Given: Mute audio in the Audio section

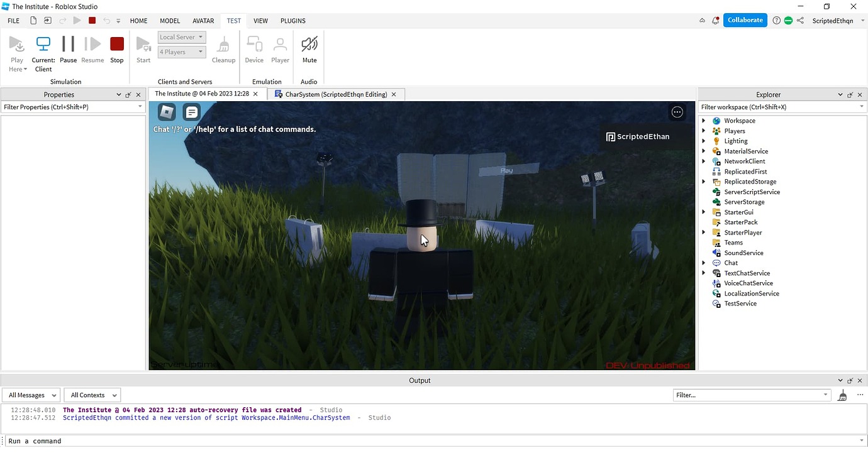Looking at the screenshot, I should tap(309, 44).
